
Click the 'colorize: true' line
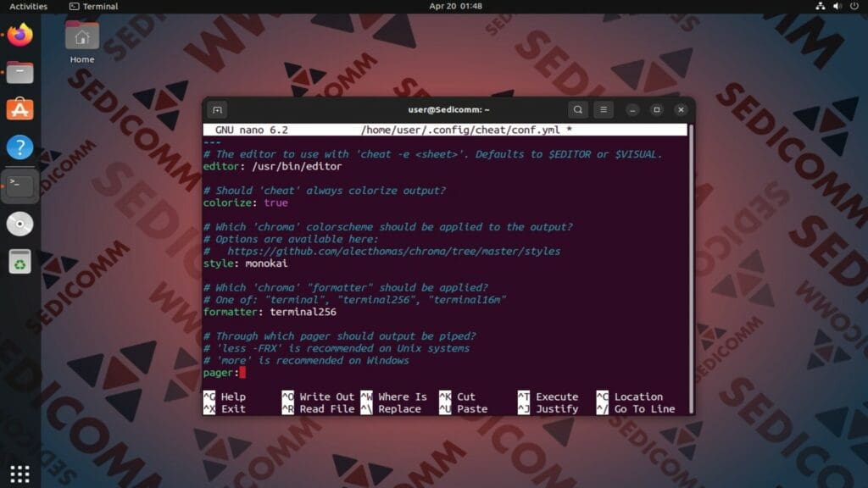(x=245, y=202)
